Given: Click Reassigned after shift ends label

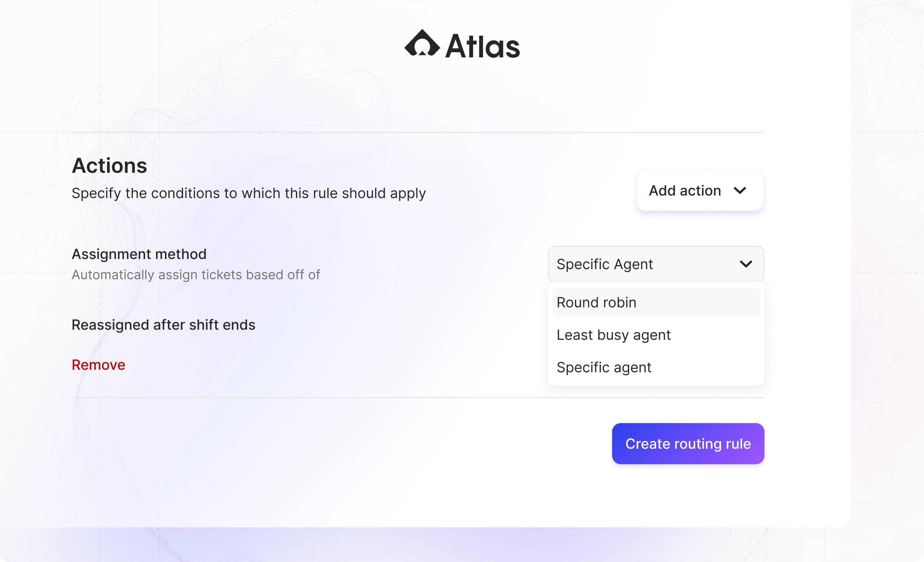Looking at the screenshot, I should pyautogui.click(x=164, y=325).
